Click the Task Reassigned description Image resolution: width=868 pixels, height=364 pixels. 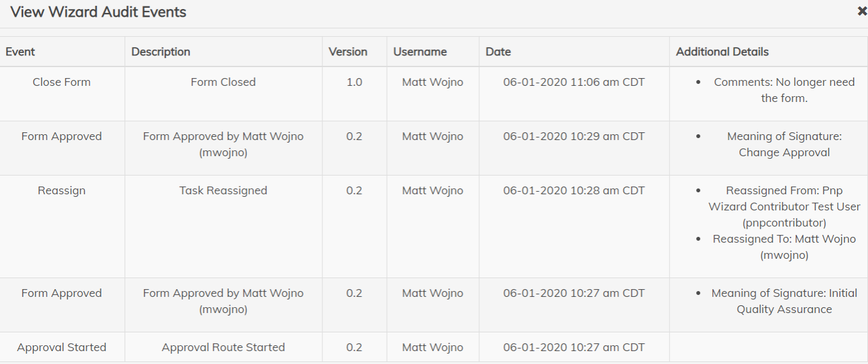(223, 190)
